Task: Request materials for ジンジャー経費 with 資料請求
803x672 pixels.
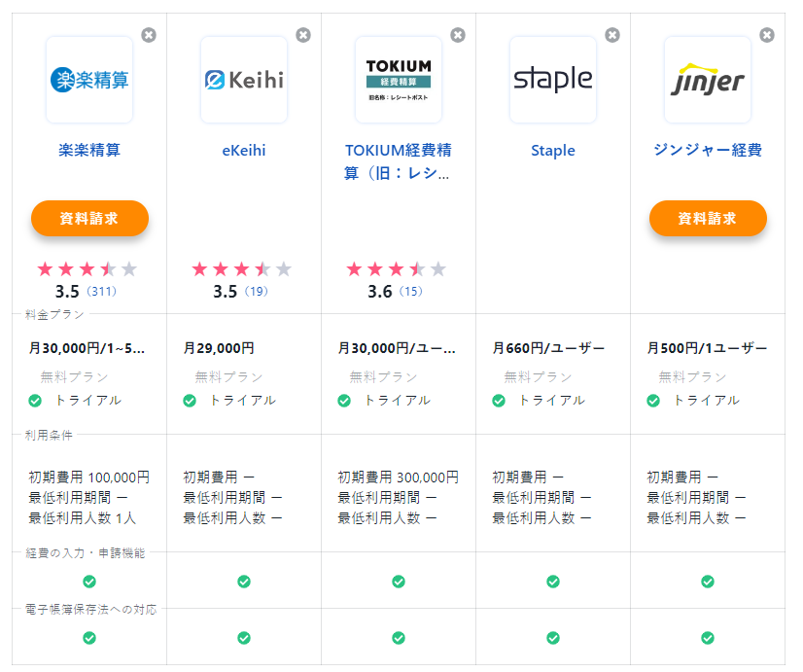Action: pyautogui.click(x=708, y=218)
